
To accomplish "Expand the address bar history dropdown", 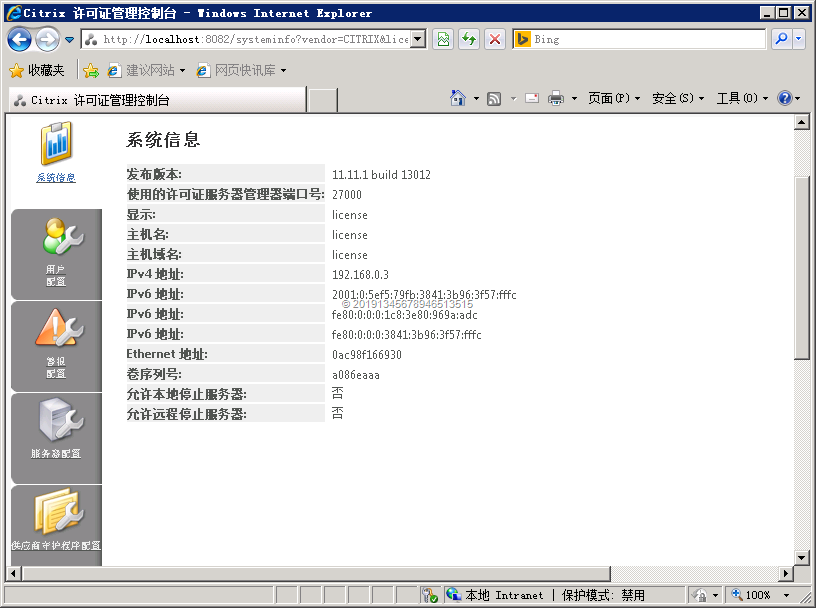I will pos(418,39).
